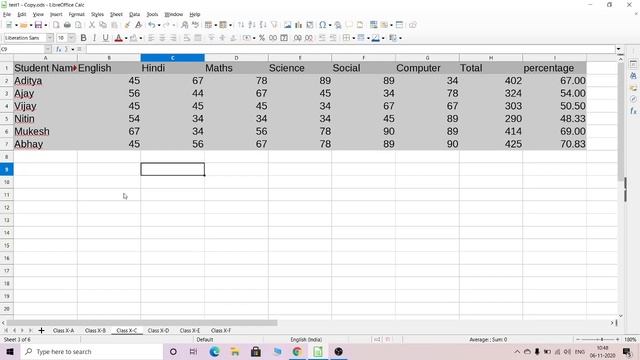Screen dimensions: 640x360
Task: Click the New spreadsheet icon
Action: pos(9,25)
